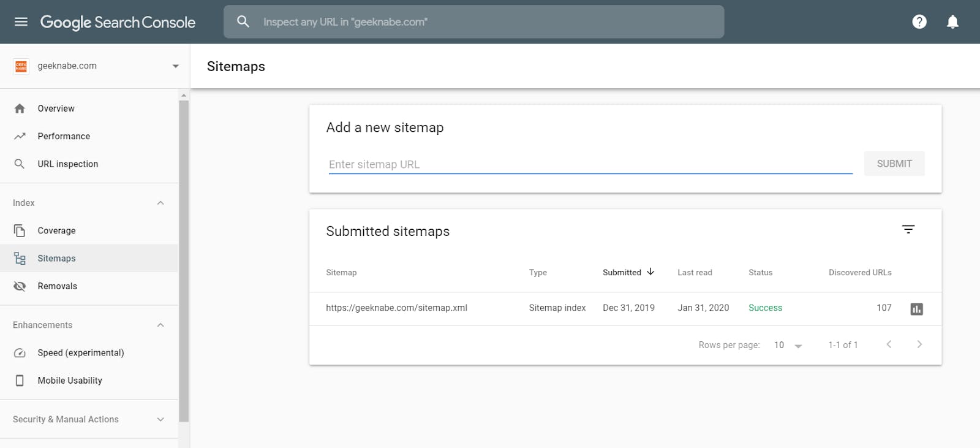980x448 pixels.
Task: Sort table by Last read column header
Action: pos(695,273)
